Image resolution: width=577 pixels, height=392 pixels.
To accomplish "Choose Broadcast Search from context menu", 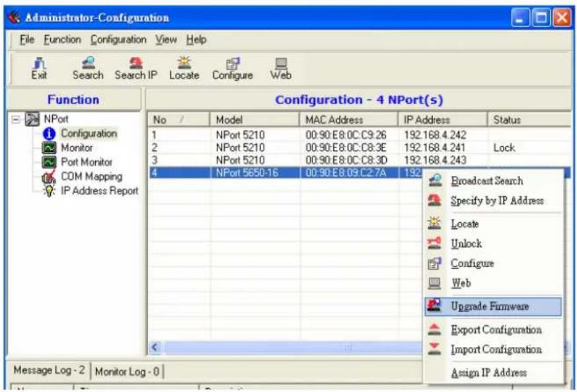I will (494, 180).
